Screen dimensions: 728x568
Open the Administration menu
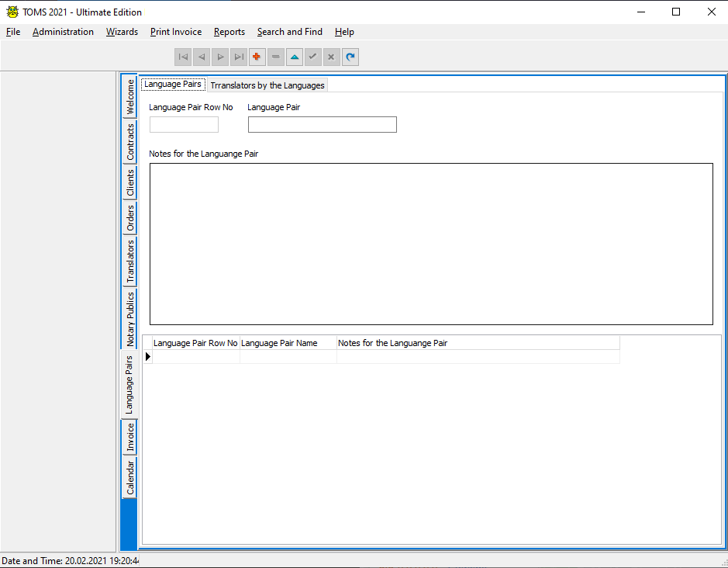(63, 32)
